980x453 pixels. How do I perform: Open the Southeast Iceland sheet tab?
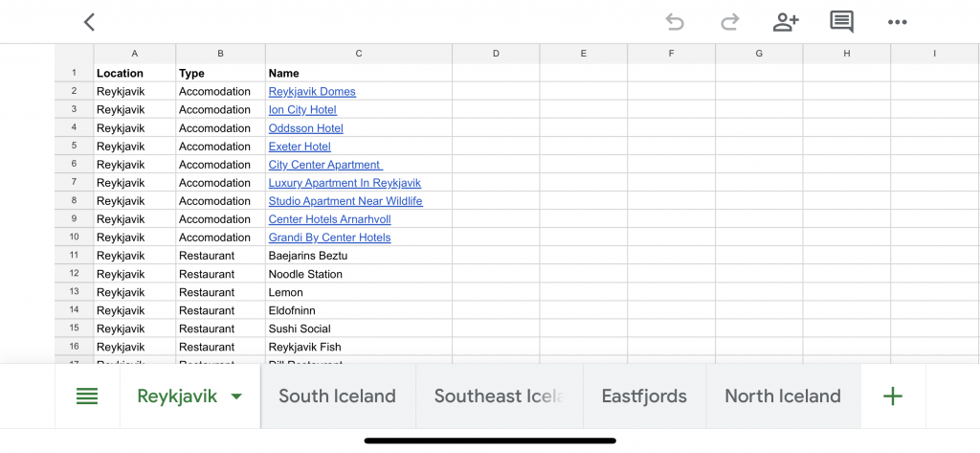[x=499, y=396]
